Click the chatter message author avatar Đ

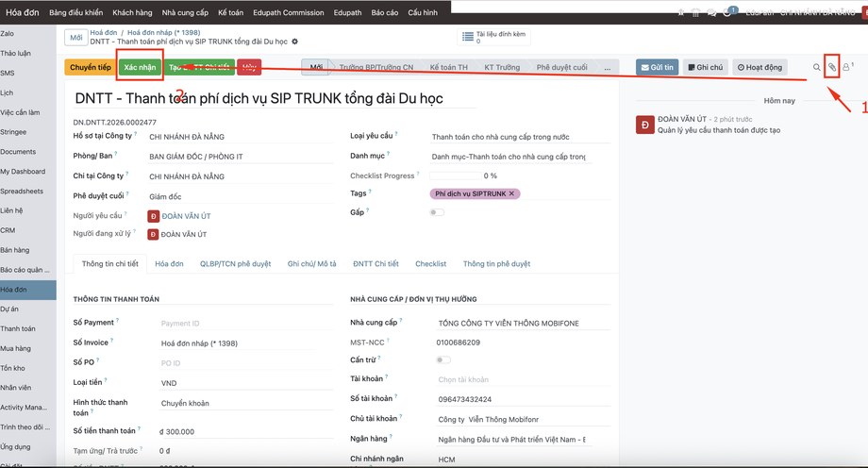click(x=645, y=125)
